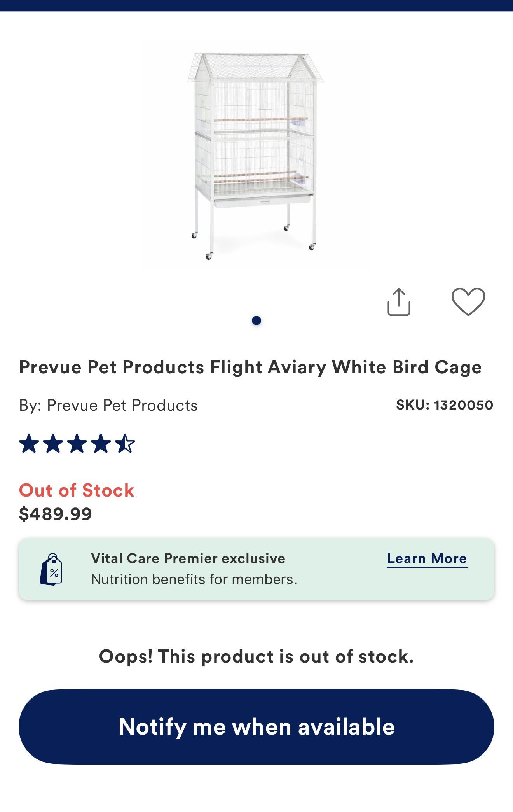Open the white bird cage product image
The height and width of the screenshot is (812, 513).
[x=256, y=154]
